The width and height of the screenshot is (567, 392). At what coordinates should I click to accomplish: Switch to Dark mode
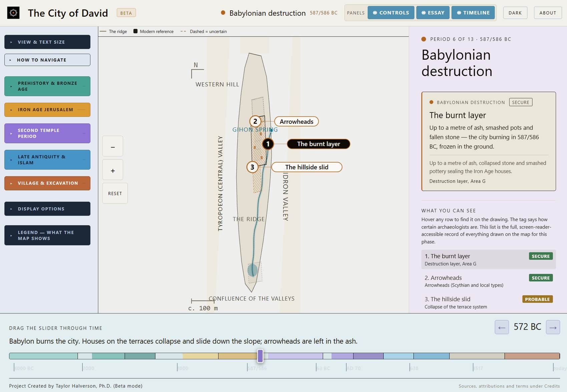tap(515, 13)
